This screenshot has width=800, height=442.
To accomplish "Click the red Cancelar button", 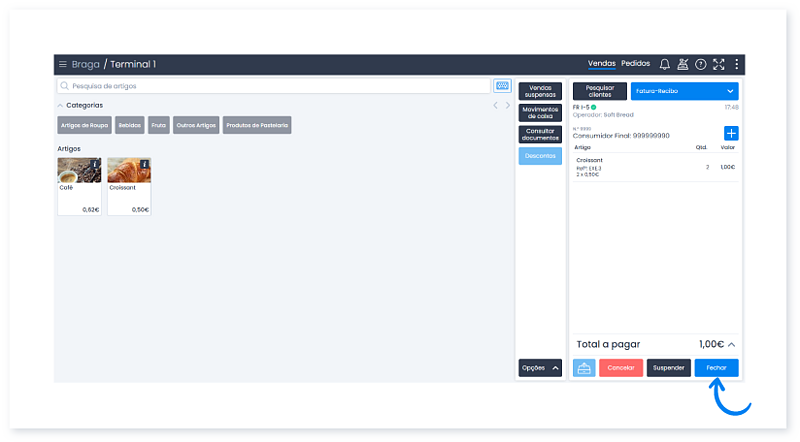I will [x=621, y=368].
